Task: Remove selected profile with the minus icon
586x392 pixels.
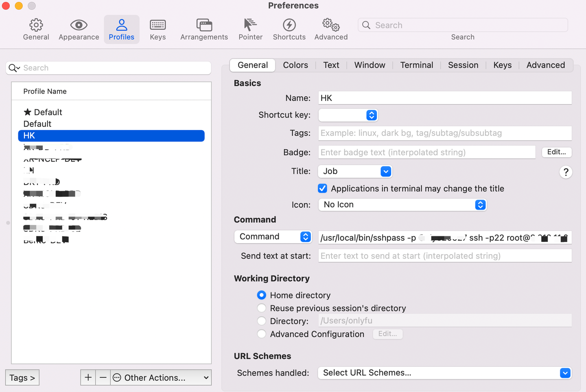Action: (x=103, y=377)
